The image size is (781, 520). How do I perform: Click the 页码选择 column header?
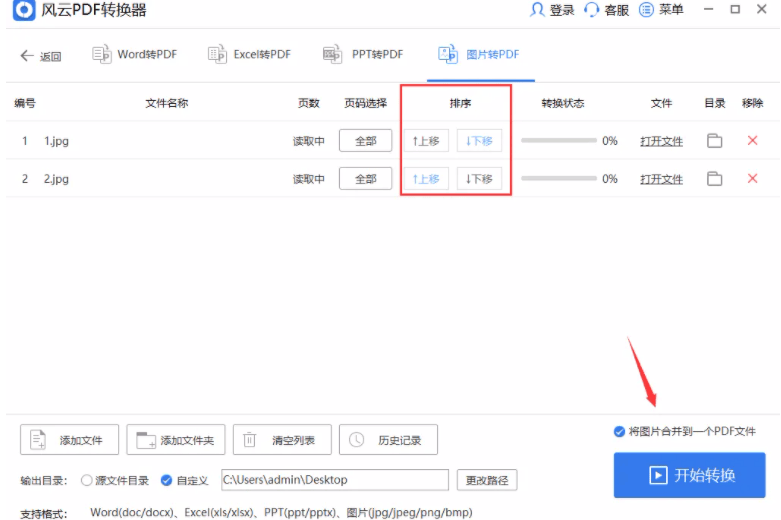(x=366, y=103)
